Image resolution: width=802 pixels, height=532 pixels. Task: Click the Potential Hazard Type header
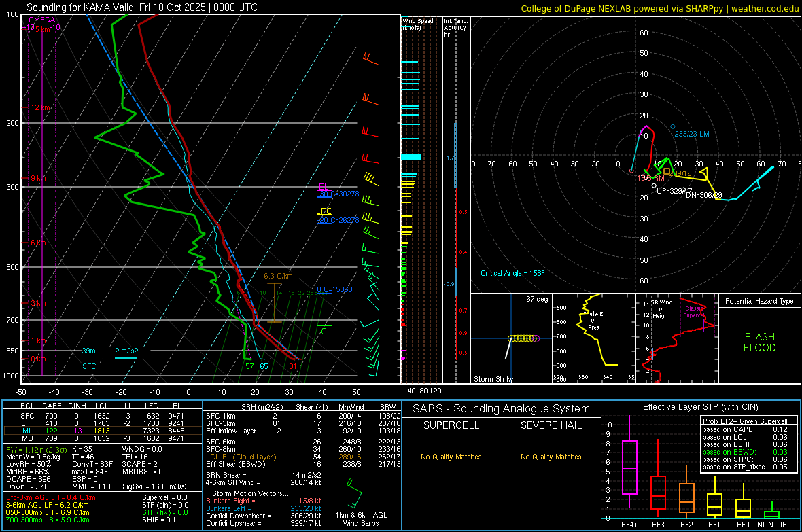(x=760, y=301)
